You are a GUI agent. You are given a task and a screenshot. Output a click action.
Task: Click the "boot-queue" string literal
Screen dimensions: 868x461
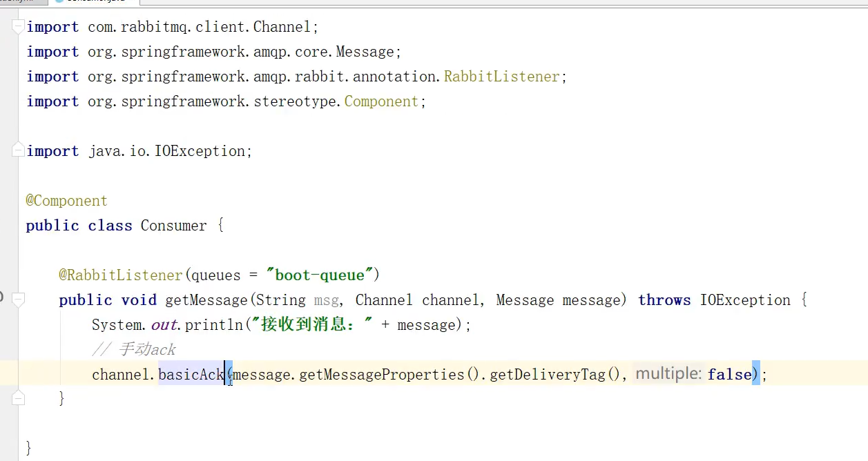[x=319, y=275]
